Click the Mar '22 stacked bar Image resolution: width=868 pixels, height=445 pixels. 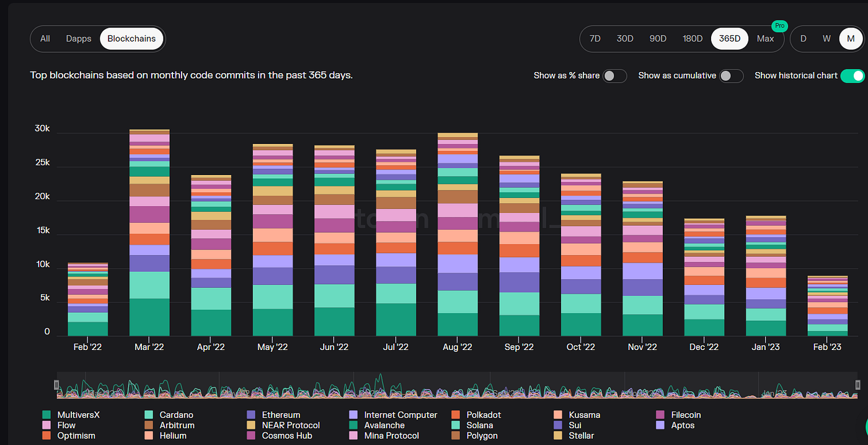149,233
